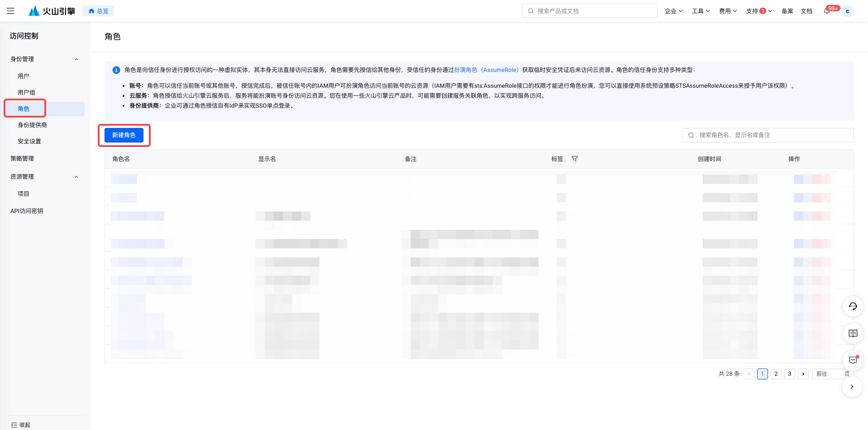Viewport: 868px width, 430px height.
Task: Expand the 费用 dropdown menu
Action: 728,11
